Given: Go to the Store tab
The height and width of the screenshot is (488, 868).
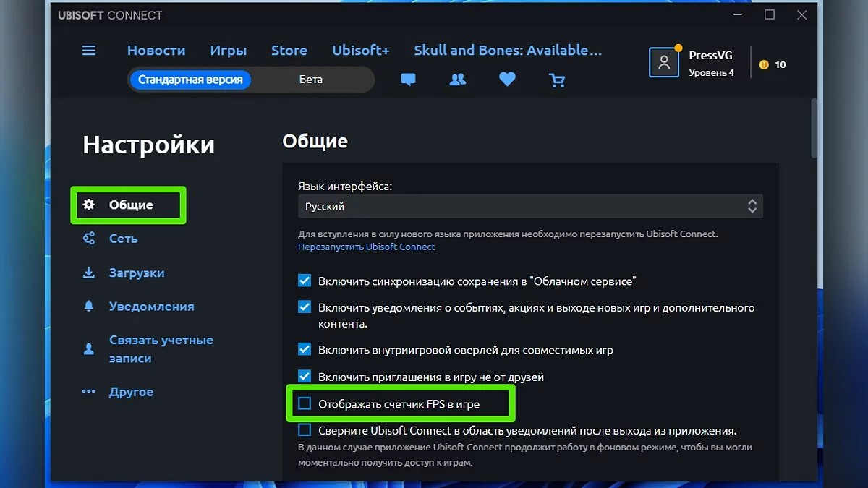Looking at the screenshot, I should pyautogui.click(x=289, y=51).
